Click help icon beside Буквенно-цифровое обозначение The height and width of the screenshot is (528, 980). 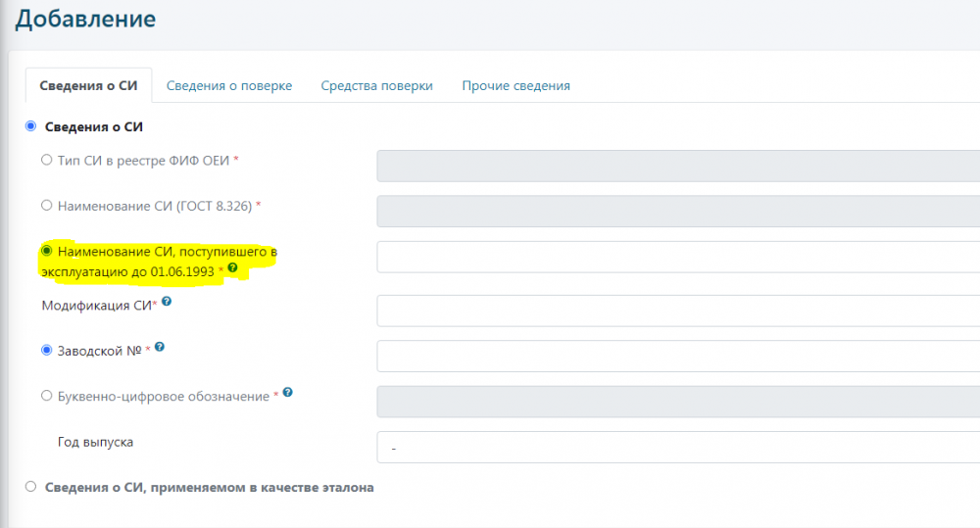pyautogui.click(x=288, y=394)
